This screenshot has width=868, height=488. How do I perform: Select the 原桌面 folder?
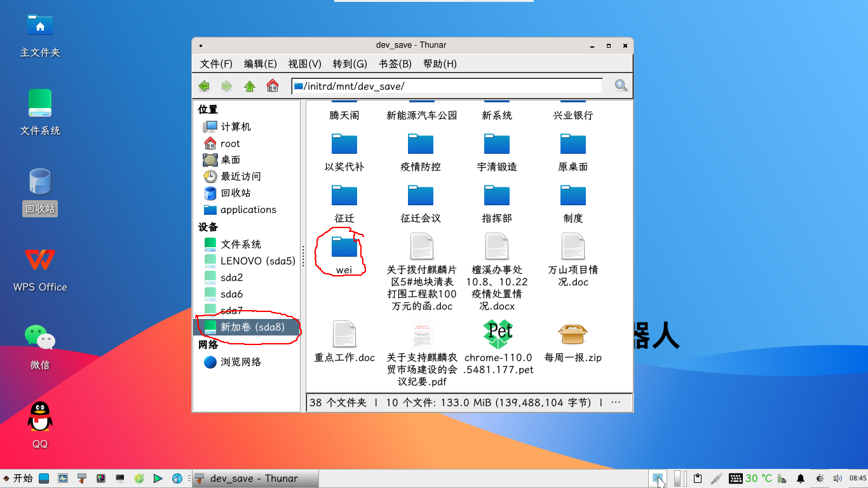pyautogui.click(x=573, y=152)
